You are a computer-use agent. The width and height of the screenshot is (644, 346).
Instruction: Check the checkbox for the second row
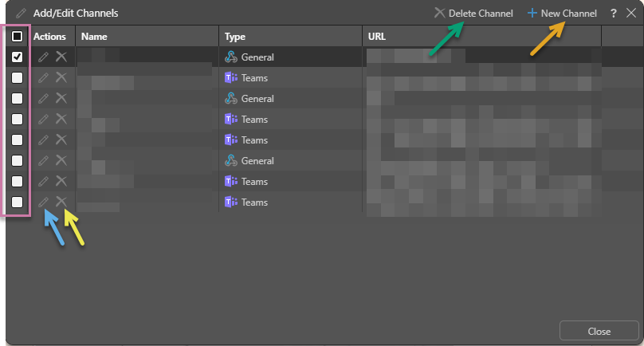point(18,78)
